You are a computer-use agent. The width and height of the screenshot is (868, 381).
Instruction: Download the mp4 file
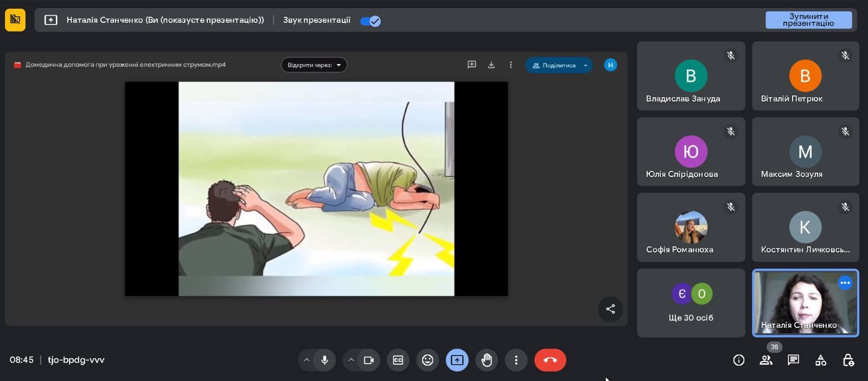point(491,65)
